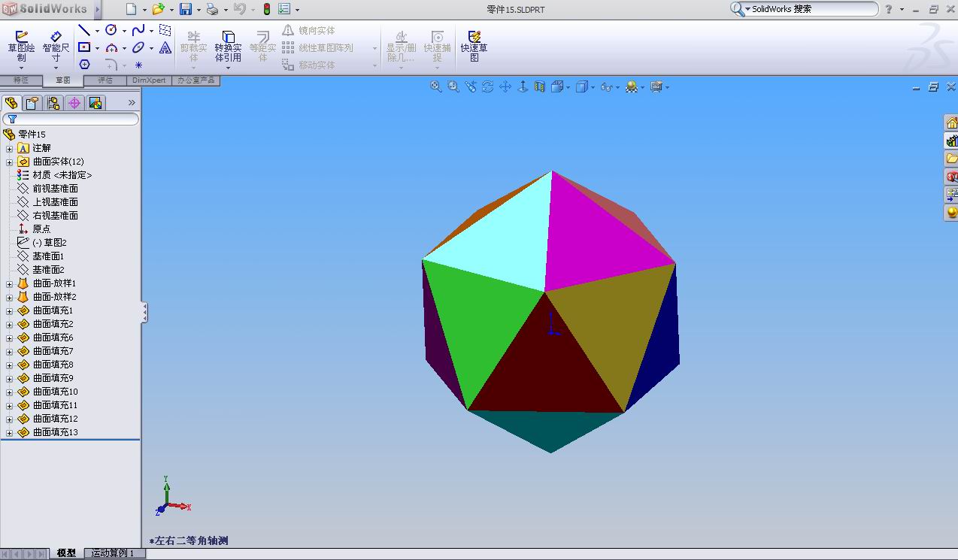The width and height of the screenshot is (958, 560).
Task: Click the Pan four-arrow icon in view toolbar
Action: (x=505, y=87)
